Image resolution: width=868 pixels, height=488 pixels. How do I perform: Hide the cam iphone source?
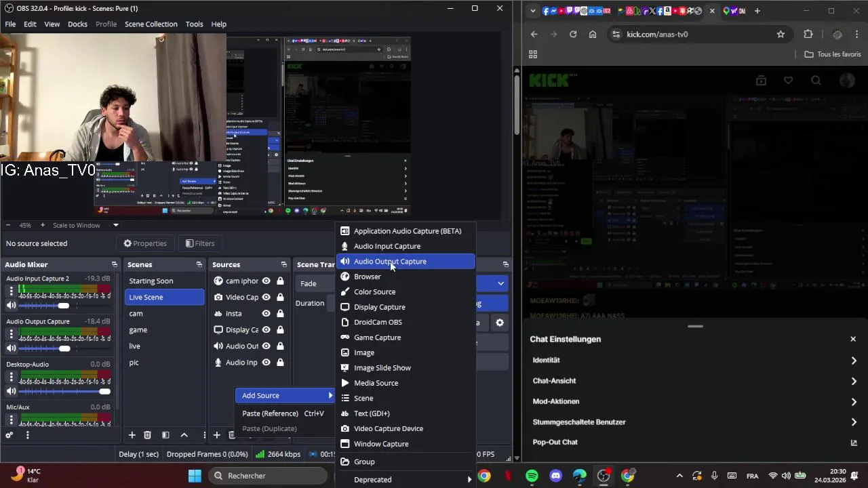[266, 281]
